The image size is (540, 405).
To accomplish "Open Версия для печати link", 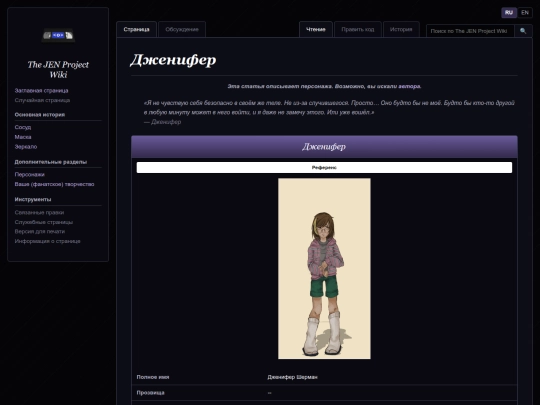I will [40, 231].
